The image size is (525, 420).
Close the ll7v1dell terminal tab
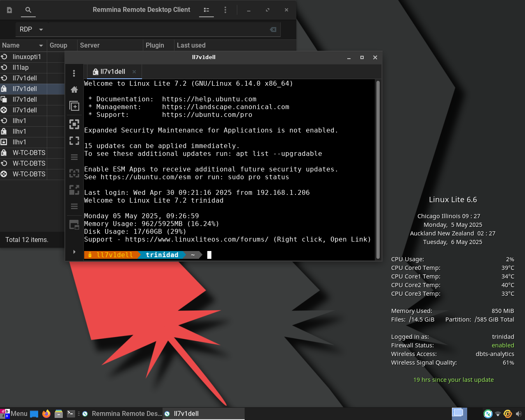[134, 72]
